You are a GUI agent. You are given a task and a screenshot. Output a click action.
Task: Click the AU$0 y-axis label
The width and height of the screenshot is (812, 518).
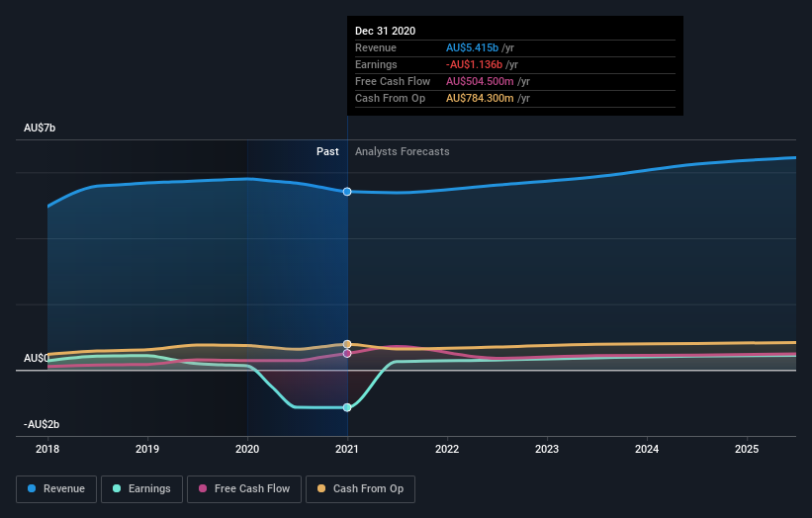(x=37, y=358)
